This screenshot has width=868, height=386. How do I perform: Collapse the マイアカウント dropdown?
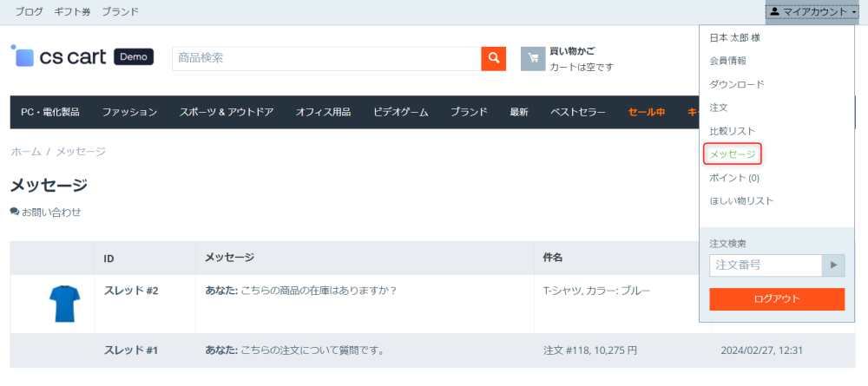click(x=812, y=12)
